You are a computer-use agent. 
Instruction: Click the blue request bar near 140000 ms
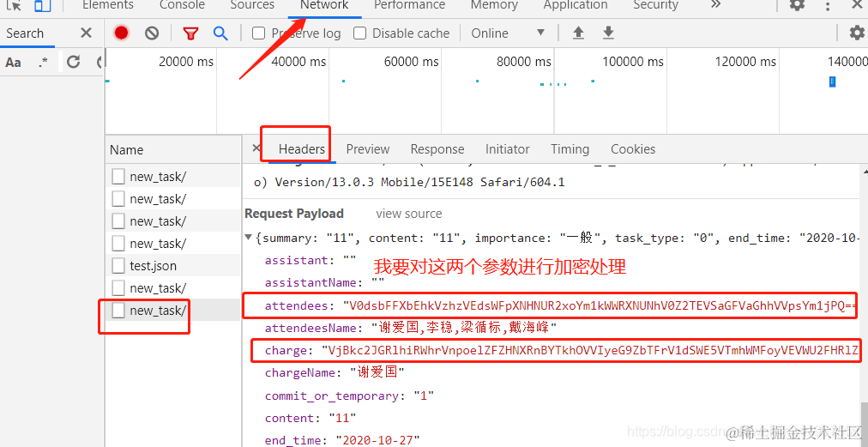832,82
